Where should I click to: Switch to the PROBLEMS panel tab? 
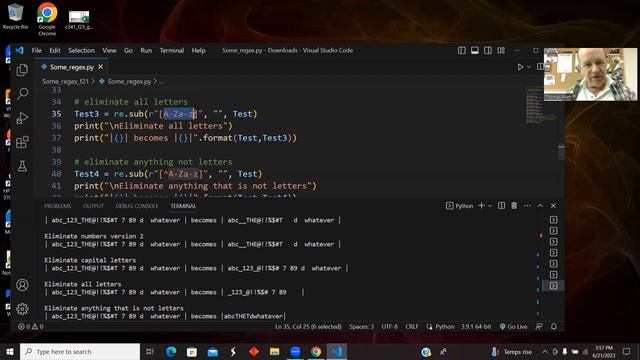58,206
